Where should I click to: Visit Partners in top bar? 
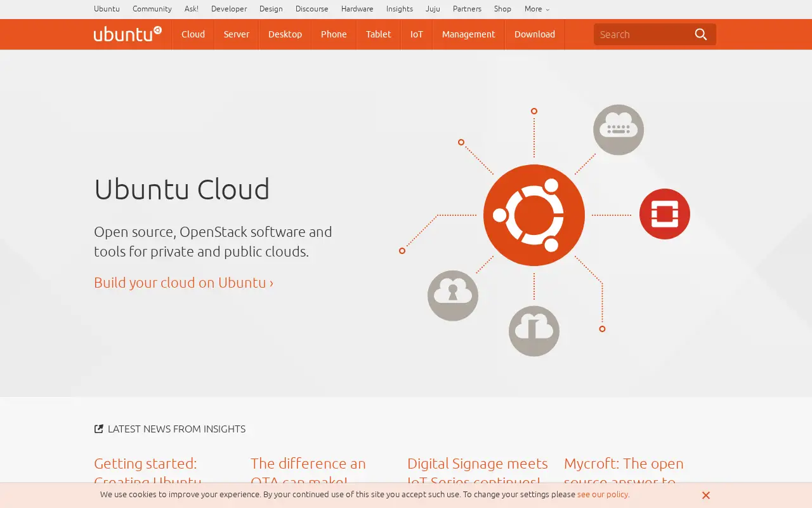point(467,9)
